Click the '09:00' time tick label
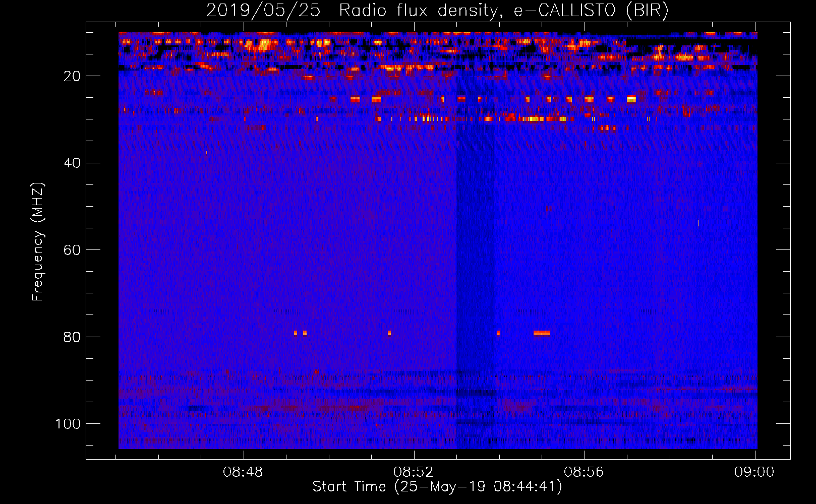Image resolution: width=816 pixels, height=504 pixels. pos(754,472)
